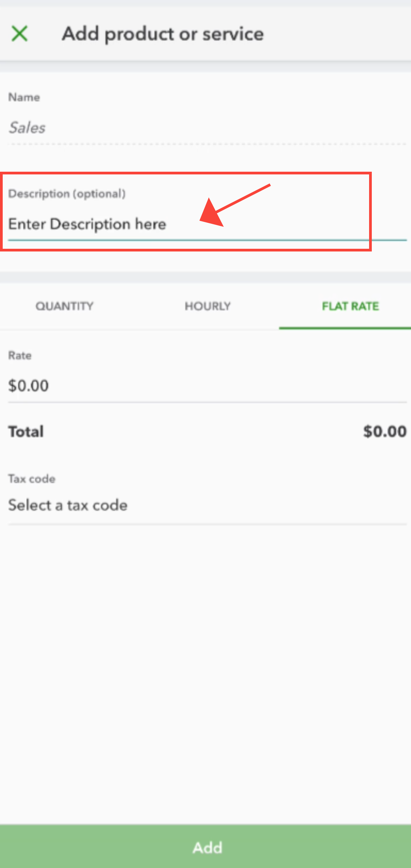Click the bold Total label
Image resolution: width=411 pixels, height=868 pixels.
pos(26,432)
